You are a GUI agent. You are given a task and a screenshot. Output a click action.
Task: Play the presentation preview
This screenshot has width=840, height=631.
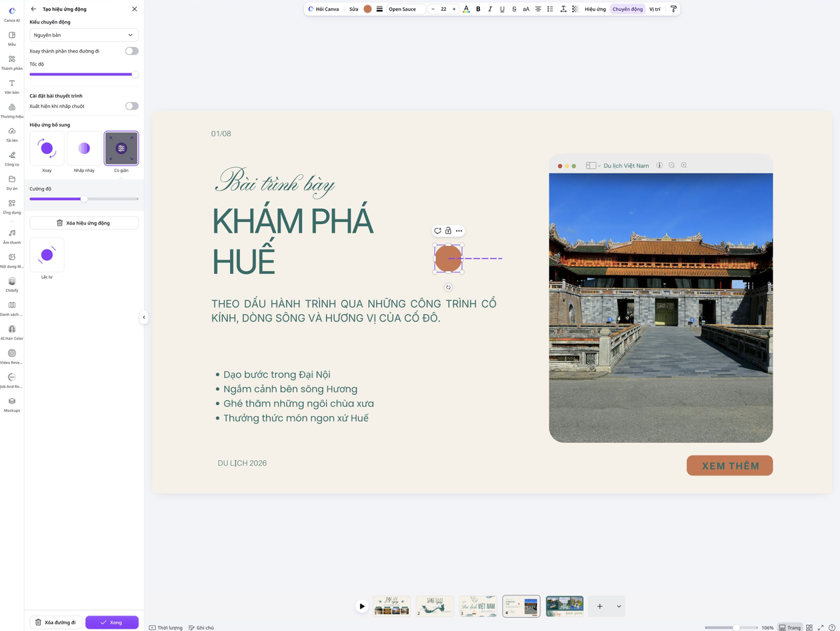pos(361,606)
